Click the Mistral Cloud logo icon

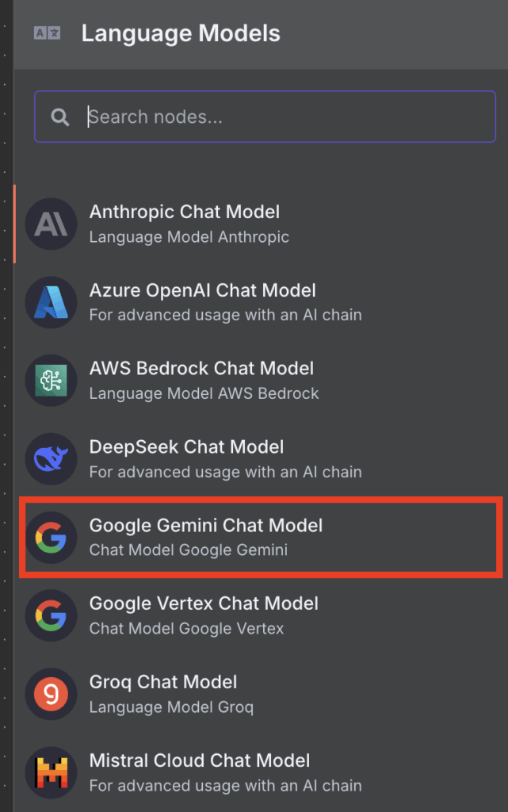(51, 772)
